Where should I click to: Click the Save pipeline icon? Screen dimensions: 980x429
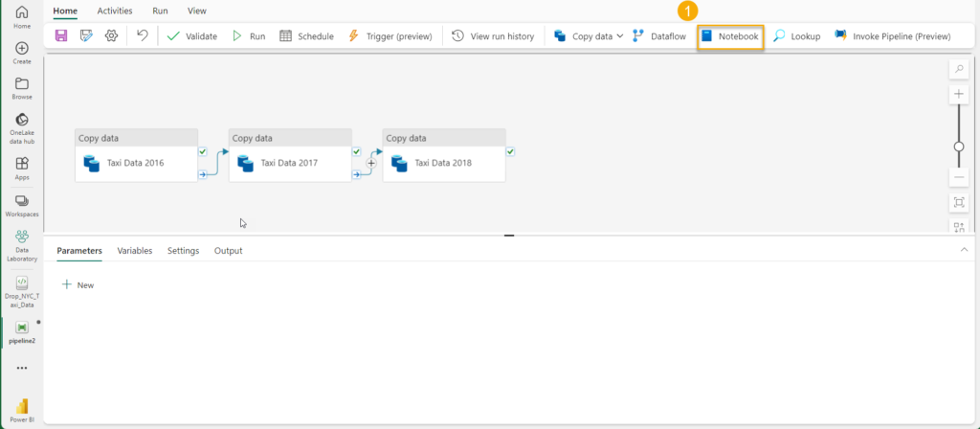point(61,35)
